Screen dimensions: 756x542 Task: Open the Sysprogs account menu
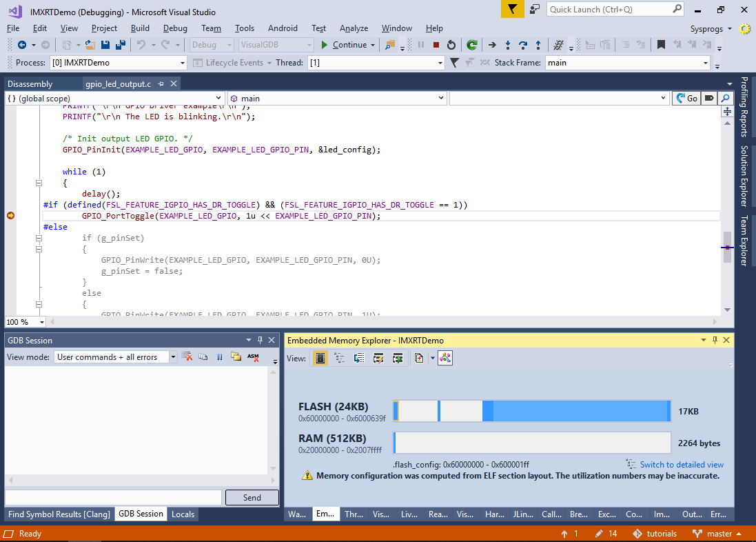click(711, 28)
